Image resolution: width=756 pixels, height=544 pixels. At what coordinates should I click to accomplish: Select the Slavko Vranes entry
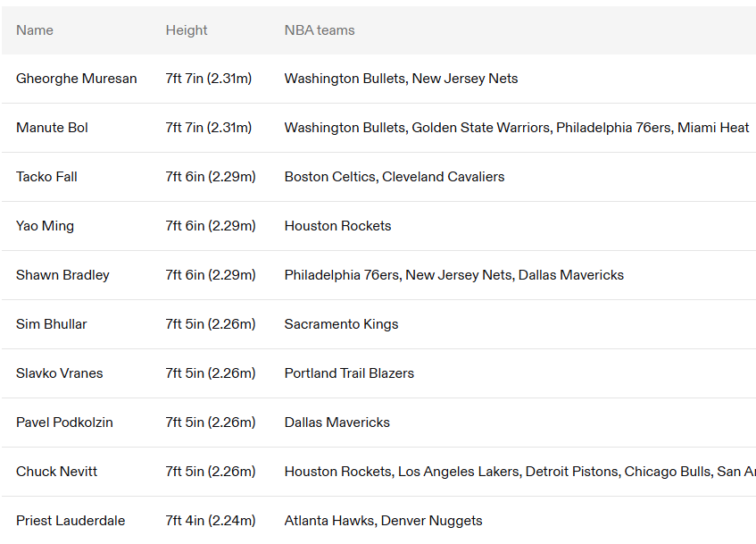pos(60,373)
